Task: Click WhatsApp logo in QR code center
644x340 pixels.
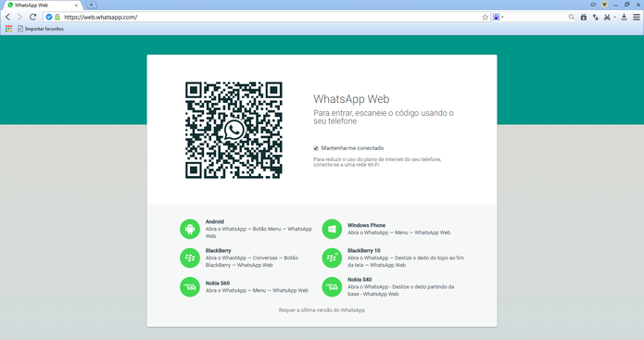Action: click(234, 131)
